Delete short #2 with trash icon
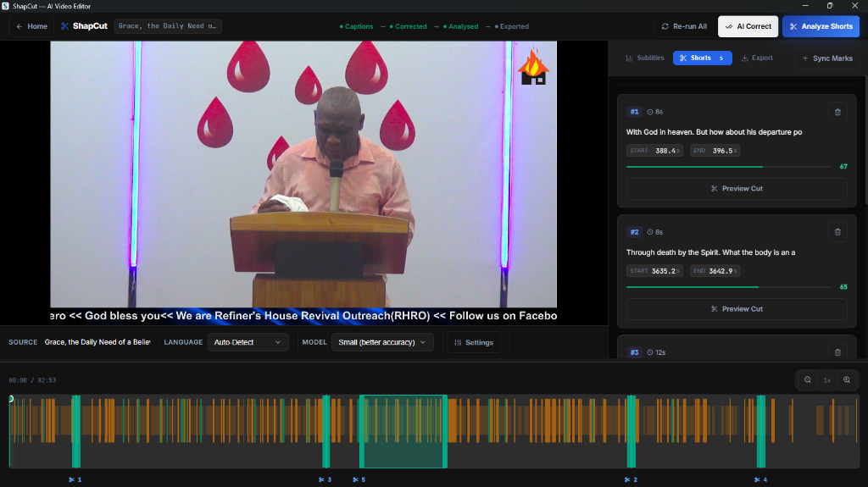This screenshot has height=487, width=868. click(x=837, y=232)
